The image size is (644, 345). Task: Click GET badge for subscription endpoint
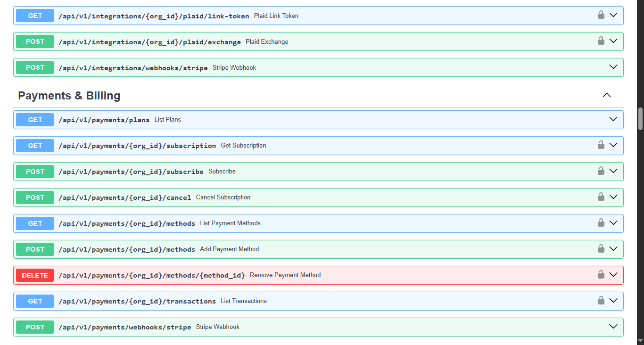[35, 146]
